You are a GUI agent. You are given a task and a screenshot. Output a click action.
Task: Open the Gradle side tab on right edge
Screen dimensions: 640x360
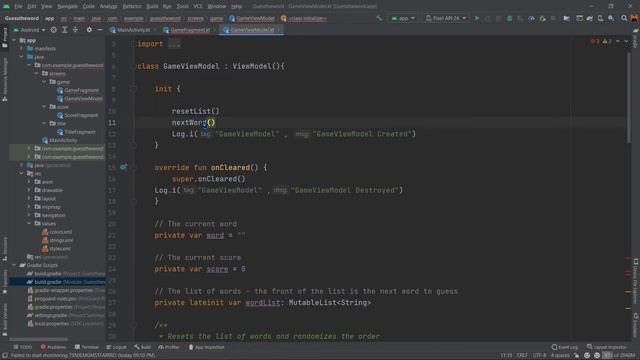click(636, 39)
